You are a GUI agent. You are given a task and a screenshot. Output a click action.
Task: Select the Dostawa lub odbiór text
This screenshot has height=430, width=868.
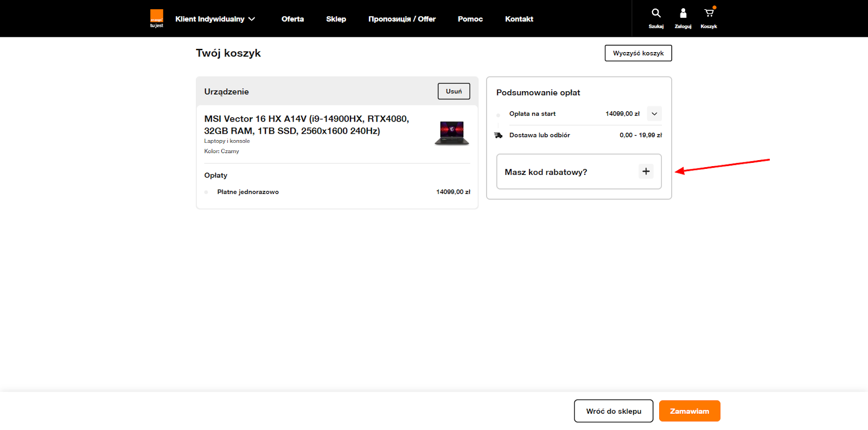coord(540,135)
